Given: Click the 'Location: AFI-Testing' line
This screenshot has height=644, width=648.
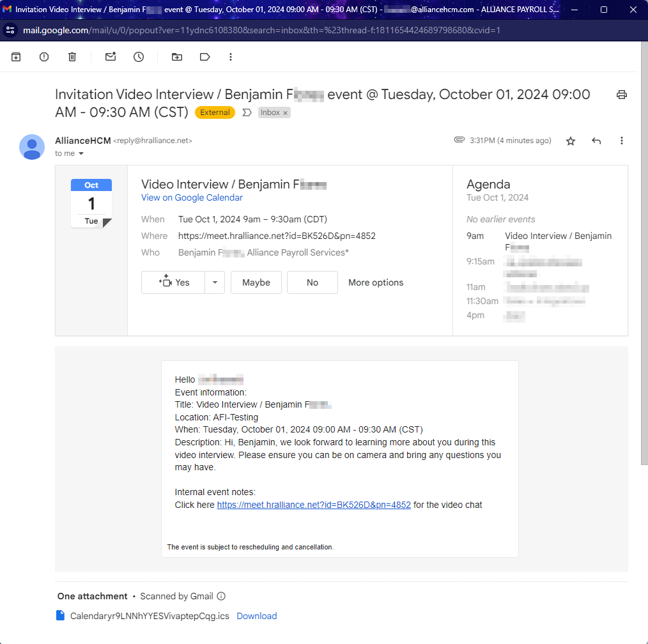Looking at the screenshot, I should (x=217, y=417).
